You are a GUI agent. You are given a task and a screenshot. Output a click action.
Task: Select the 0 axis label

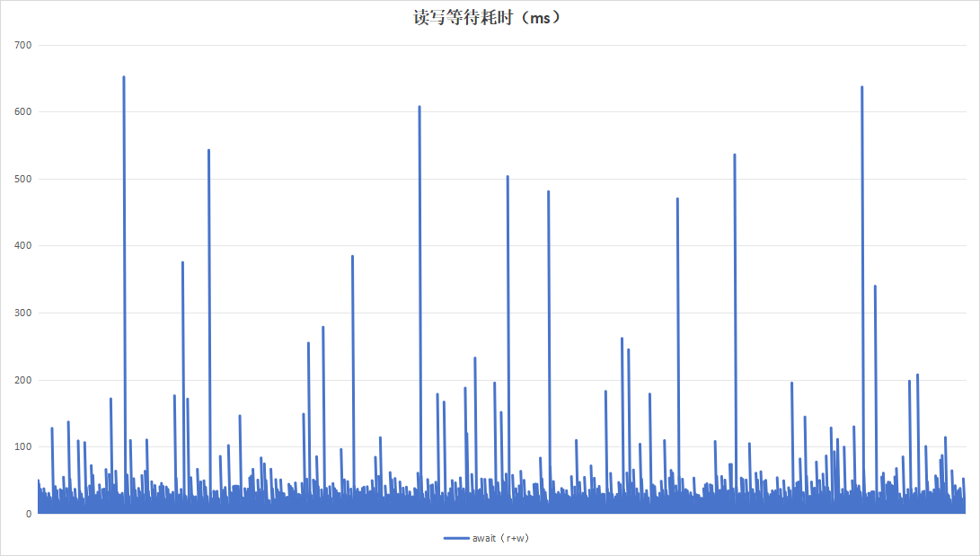click(29, 514)
